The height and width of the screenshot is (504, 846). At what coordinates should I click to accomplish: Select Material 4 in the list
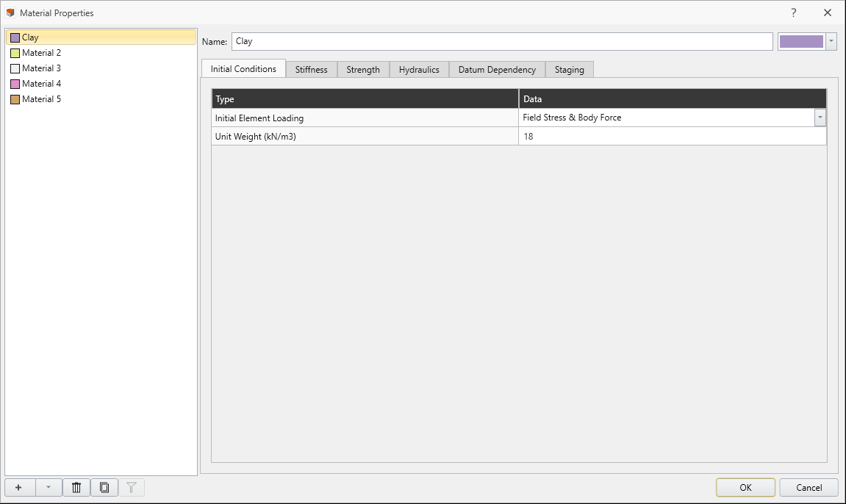101,84
